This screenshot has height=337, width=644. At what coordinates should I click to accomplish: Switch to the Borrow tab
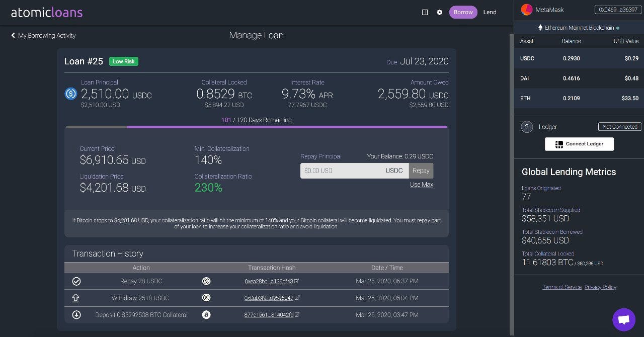tap(463, 12)
